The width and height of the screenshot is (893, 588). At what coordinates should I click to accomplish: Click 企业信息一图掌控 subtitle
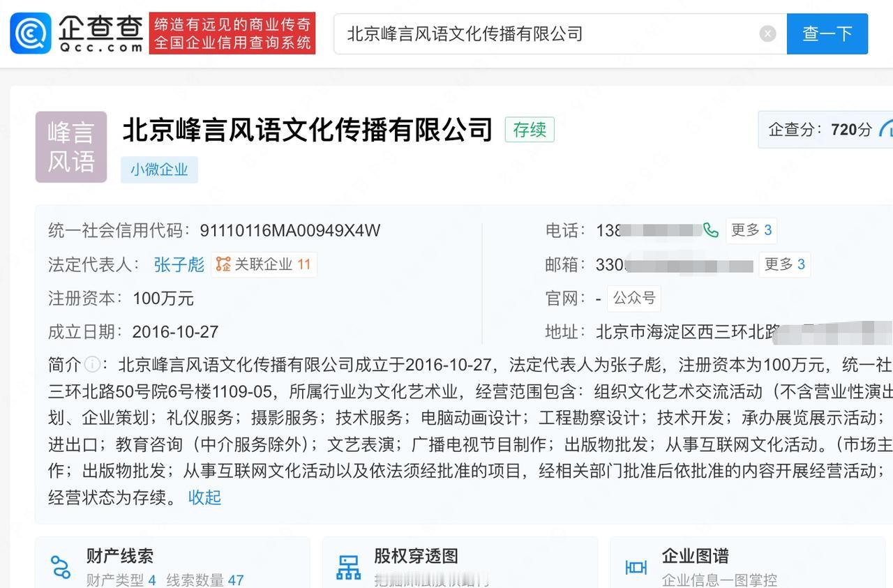pyautogui.click(x=719, y=580)
